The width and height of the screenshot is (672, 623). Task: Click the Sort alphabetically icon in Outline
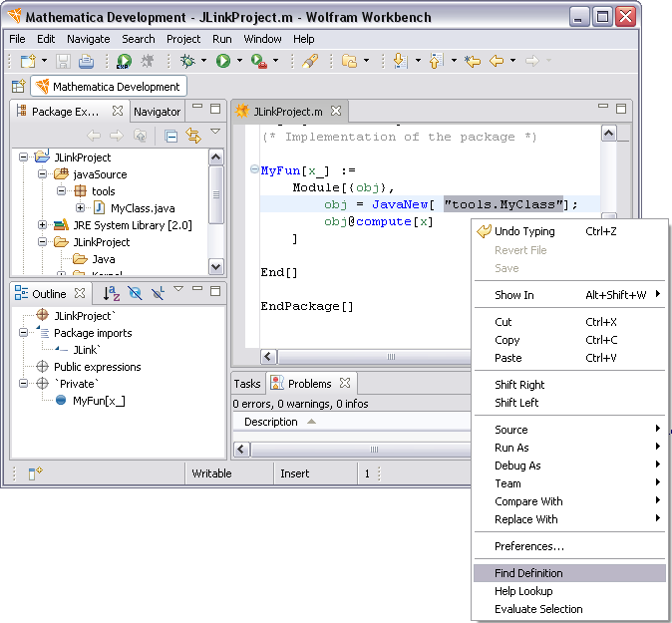pyautogui.click(x=112, y=293)
